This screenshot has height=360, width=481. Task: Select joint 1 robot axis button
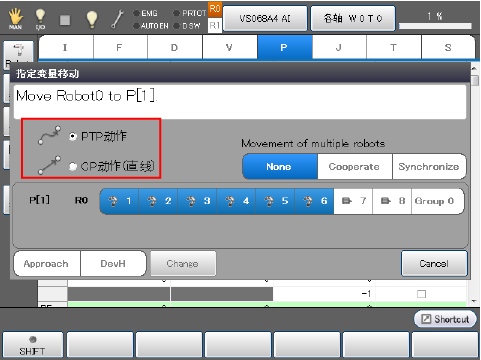(119, 201)
